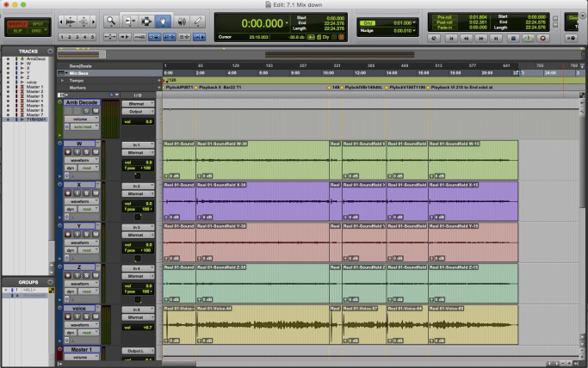588x368 pixels.
Task: Select the Scrubber speaker tool
Action: pyautogui.click(x=183, y=20)
